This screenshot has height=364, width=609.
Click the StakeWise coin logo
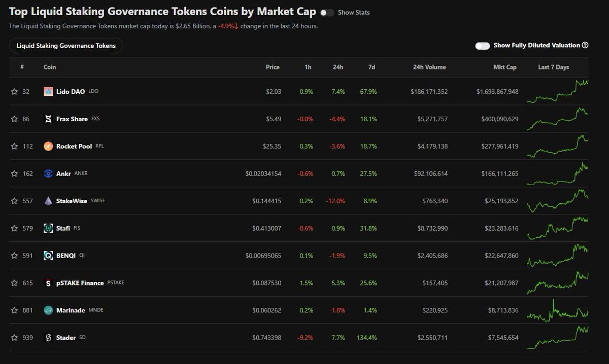[48, 201]
